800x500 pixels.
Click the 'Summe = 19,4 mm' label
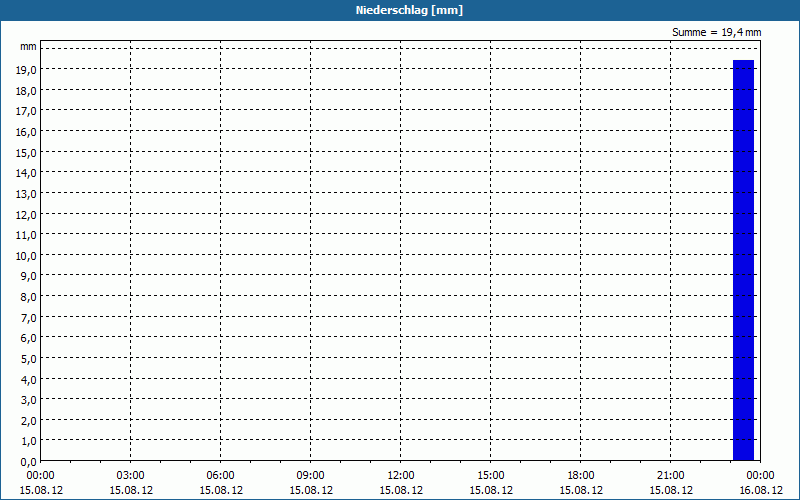point(717,32)
